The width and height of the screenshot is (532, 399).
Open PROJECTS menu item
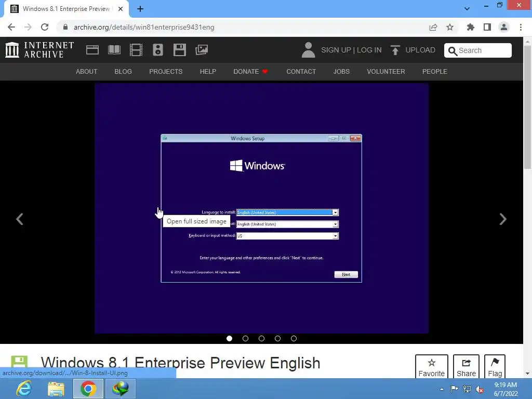click(x=166, y=72)
